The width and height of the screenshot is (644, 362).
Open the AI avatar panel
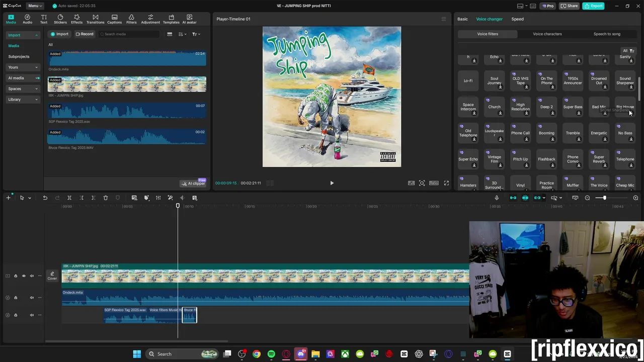tap(189, 19)
